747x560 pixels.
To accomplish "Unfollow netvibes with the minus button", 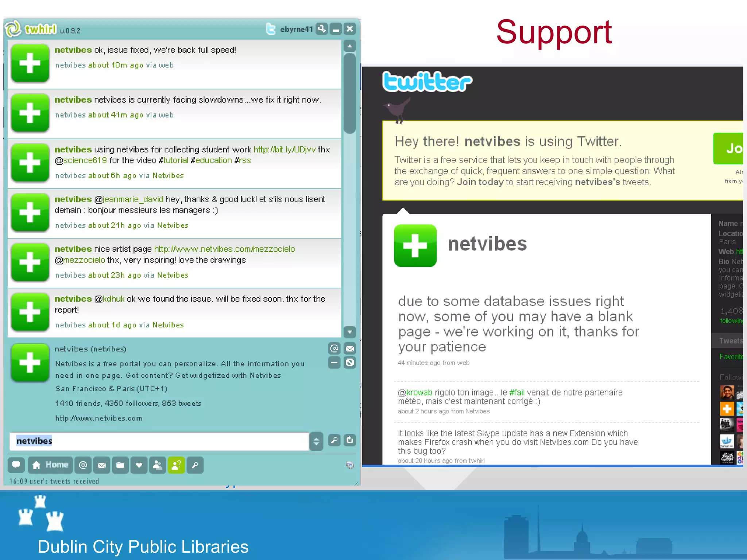I will pos(334,362).
